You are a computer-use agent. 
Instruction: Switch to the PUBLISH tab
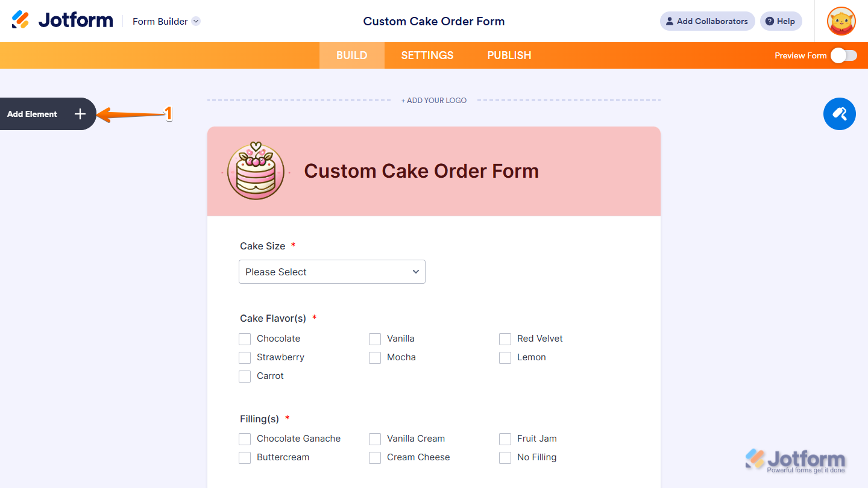coord(509,55)
